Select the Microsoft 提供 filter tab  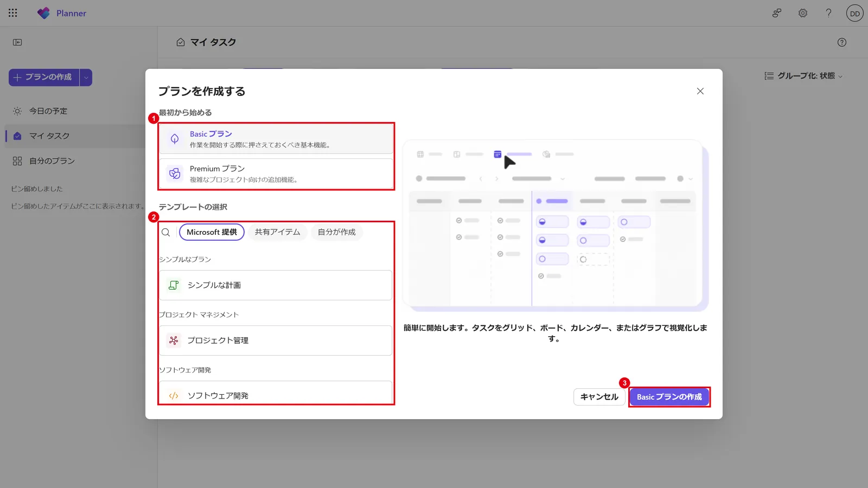[x=212, y=232]
